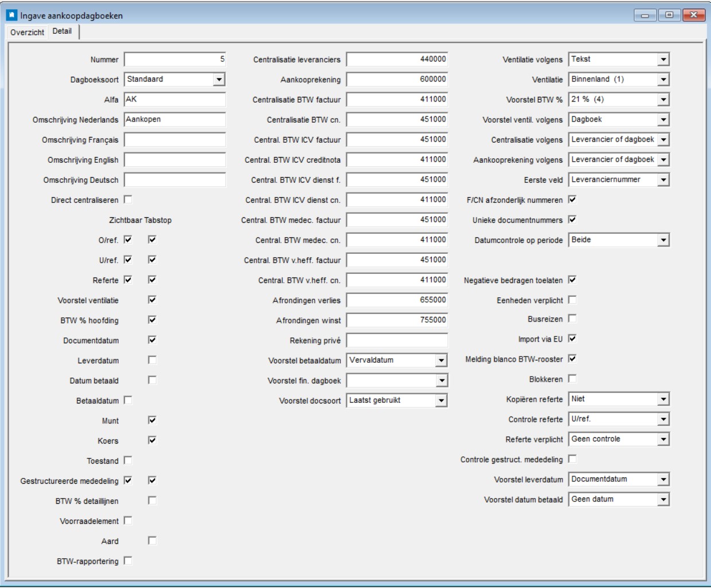Focus the Centralisatie leveranciers field

pyautogui.click(x=397, y=60)
